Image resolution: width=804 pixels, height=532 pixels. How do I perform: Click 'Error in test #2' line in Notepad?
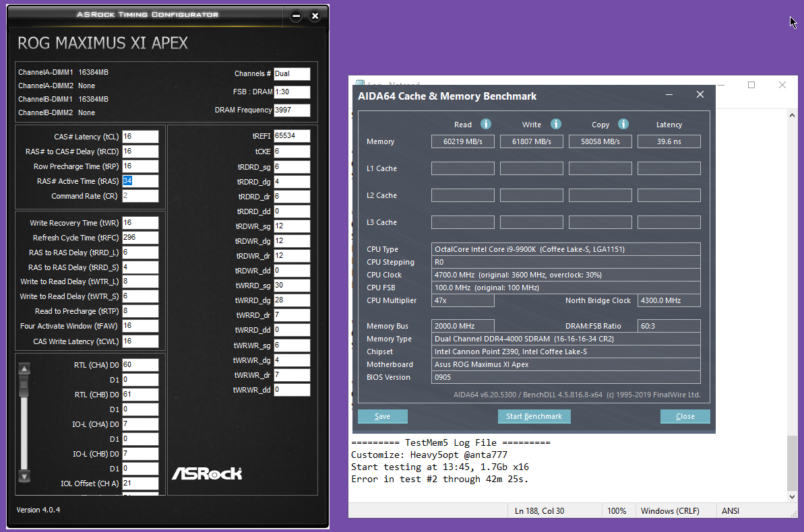440,479
